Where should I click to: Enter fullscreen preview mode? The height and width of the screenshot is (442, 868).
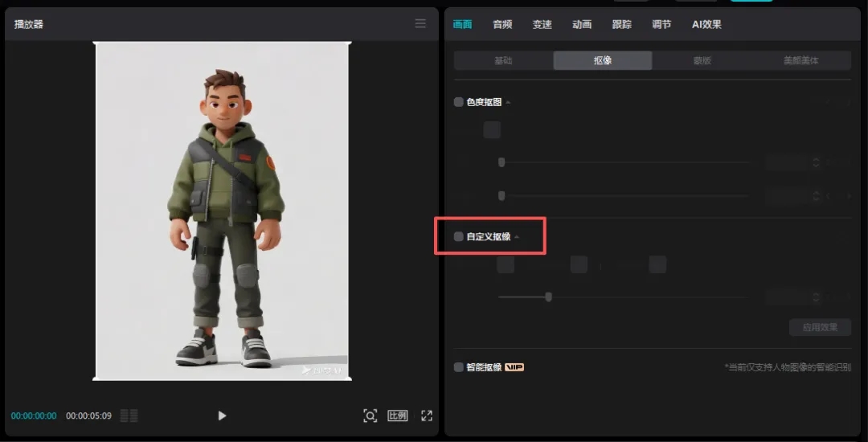tap(427, 415)
